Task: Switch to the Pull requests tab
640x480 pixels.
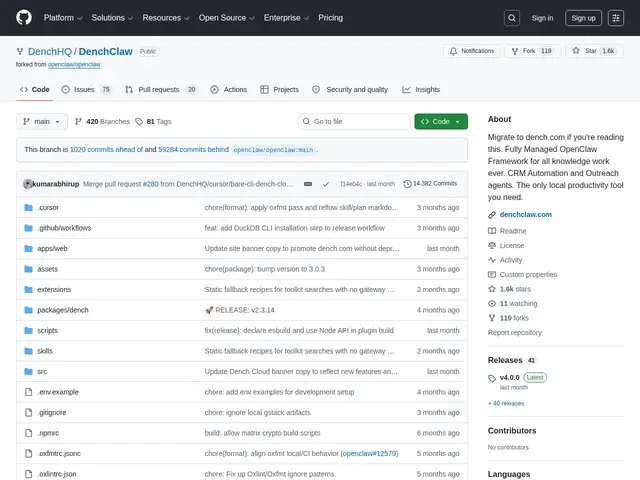Action: 161,89
